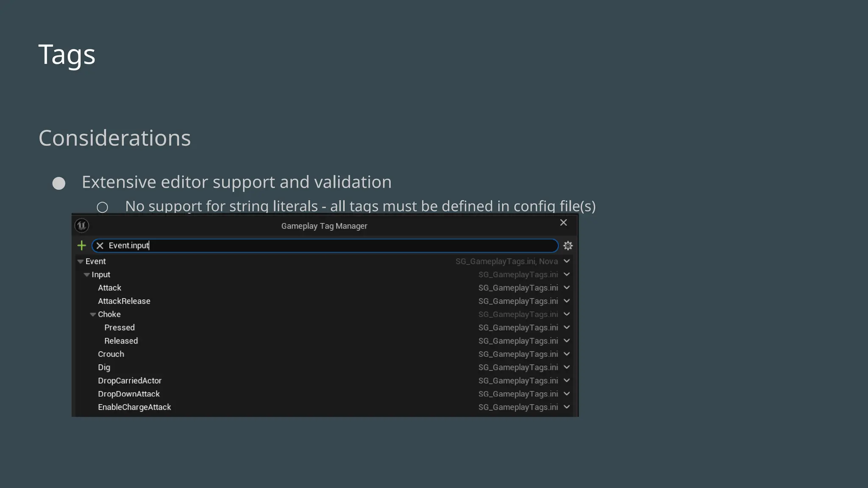Click the Event.input search field
868x488 pixels.
click(x=325, y=246)
